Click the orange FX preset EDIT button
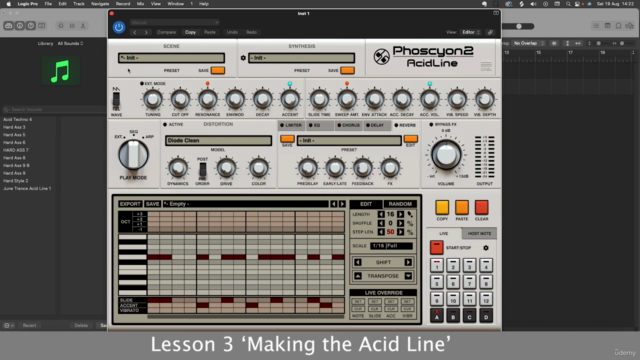The height and width of the screenshot is (360, 640). (411, 139)
